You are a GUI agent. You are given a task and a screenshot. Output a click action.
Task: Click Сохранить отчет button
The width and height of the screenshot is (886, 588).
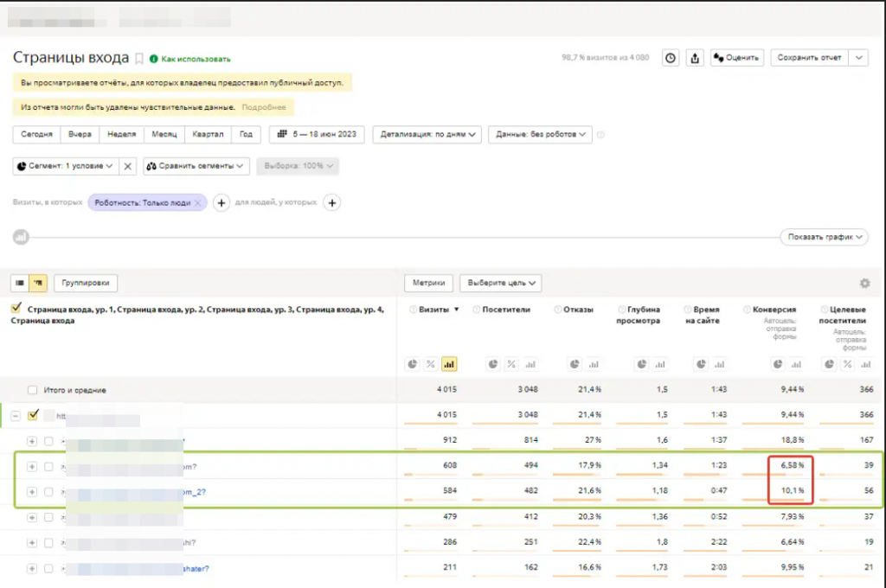809,58
